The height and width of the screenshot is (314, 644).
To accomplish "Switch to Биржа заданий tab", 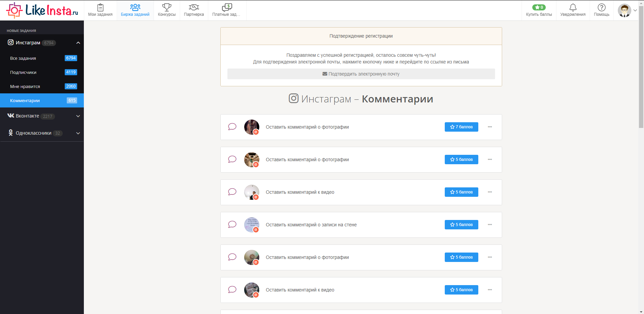I will tap(135, 10).
